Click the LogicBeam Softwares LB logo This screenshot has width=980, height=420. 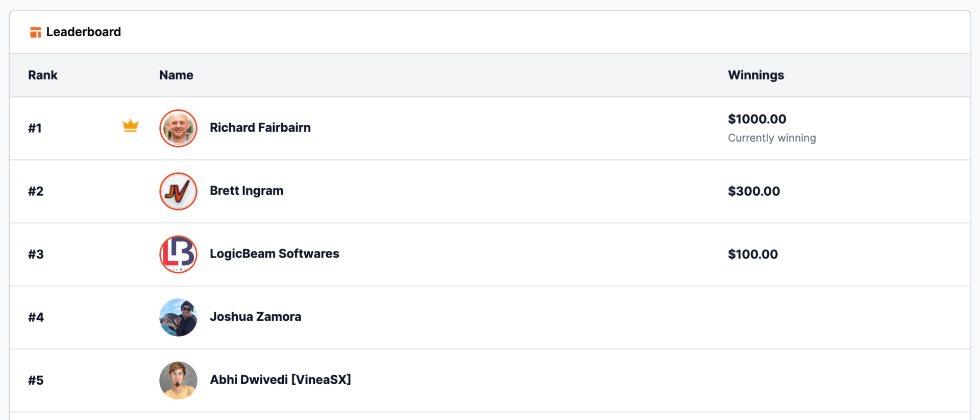178,254
